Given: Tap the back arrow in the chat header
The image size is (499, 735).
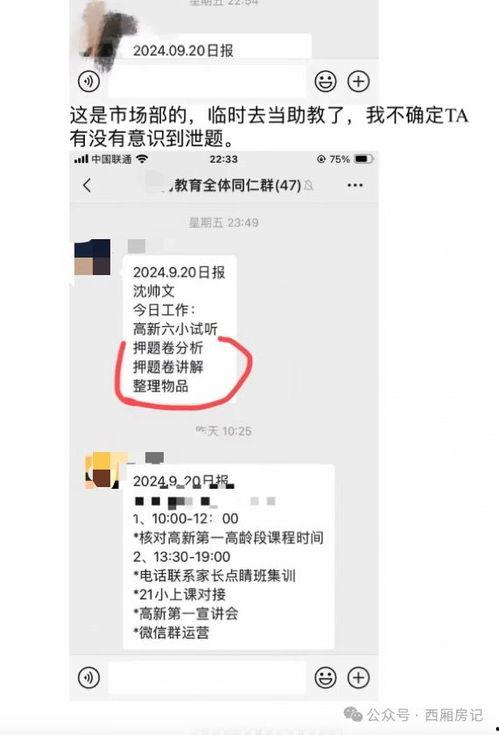Looking at the screenshot, I should tap(87, 185).
